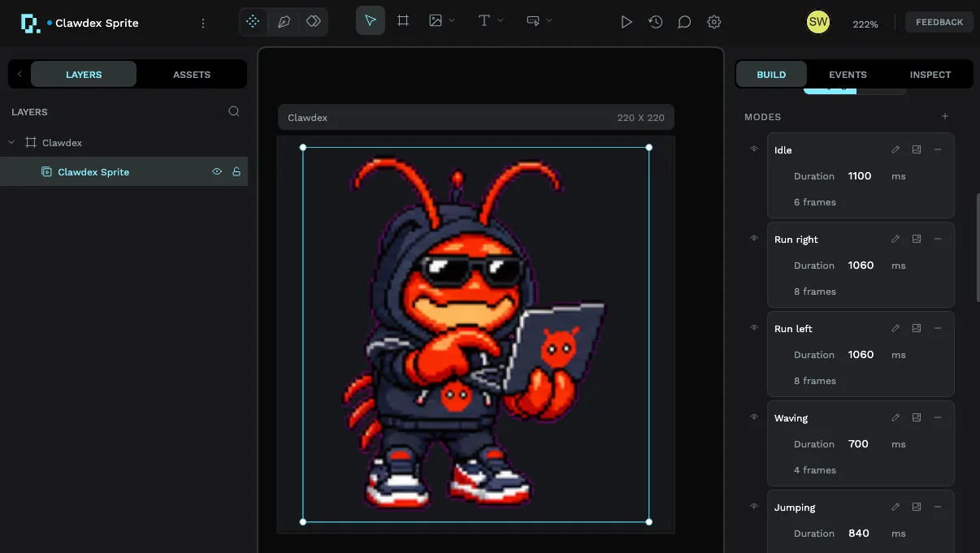Edit Waving duration value 700
Image resolution: width=980 pixels, height=553 pixels.
tap(858, 444)
